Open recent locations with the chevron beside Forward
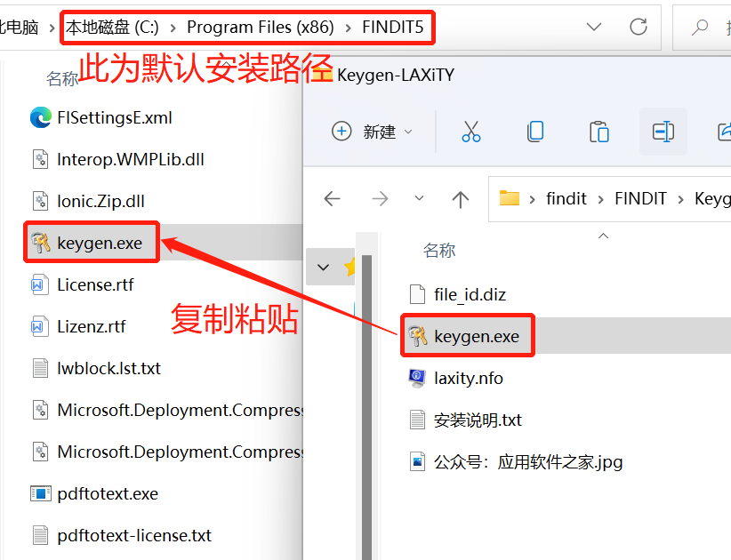 (418, 198)
